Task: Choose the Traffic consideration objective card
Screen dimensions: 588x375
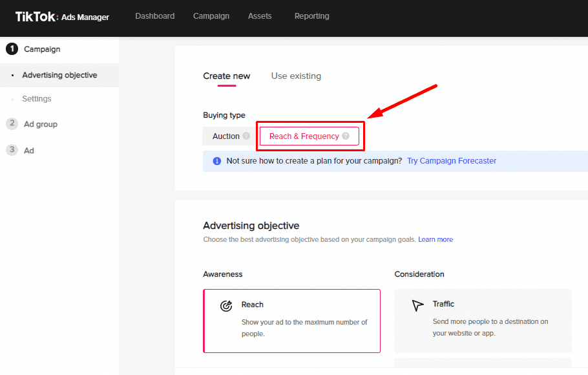Action: tap(483, 320)
